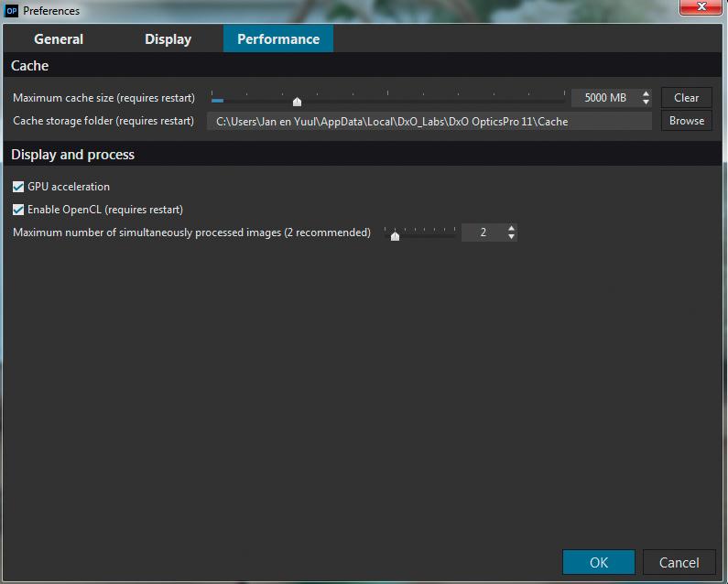Increase processed images count with up arrow
Screen dimensions: 728x584
tap(511, 229)
